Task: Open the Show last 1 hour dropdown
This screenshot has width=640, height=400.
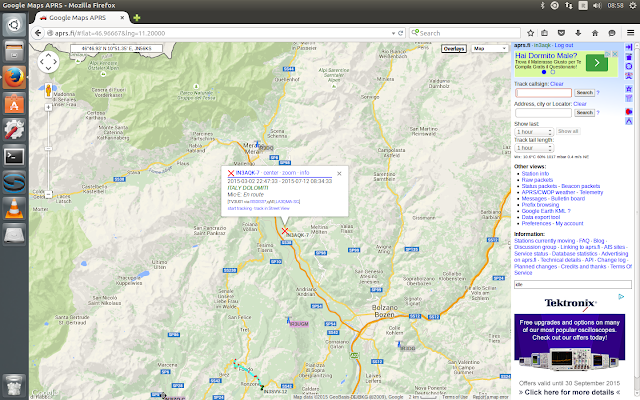Action: click(533, 132)
